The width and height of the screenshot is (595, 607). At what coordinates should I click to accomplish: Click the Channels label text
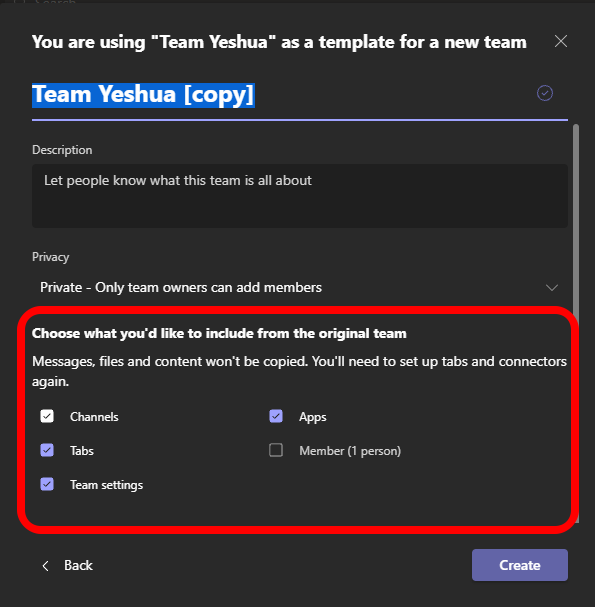[94, 417]
